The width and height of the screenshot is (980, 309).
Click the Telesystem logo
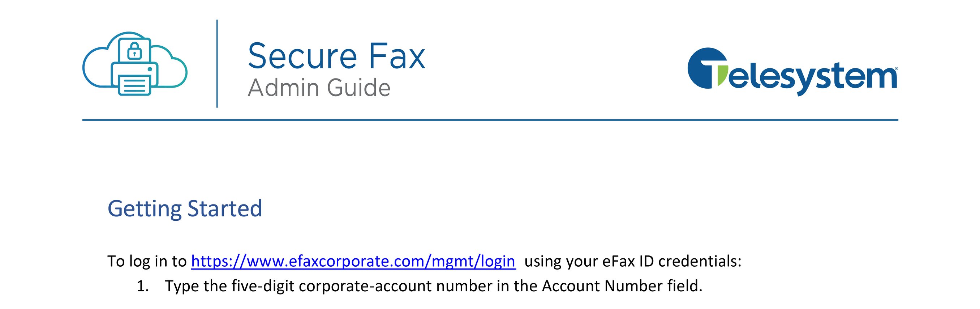click(x=792, y=71)
